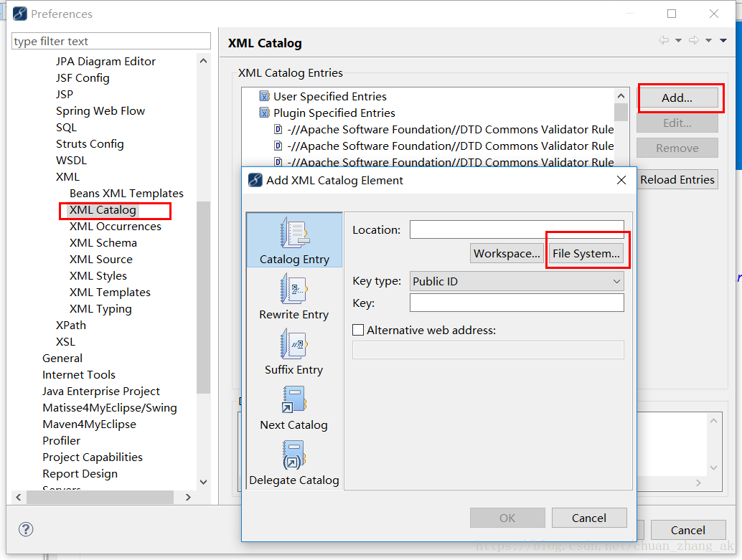Enable the Alternative web address checkbox

pos(358,330)
